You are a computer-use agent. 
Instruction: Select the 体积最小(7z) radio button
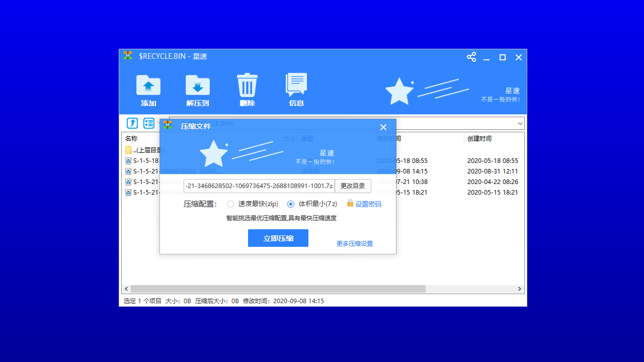(x=291, y=204)
